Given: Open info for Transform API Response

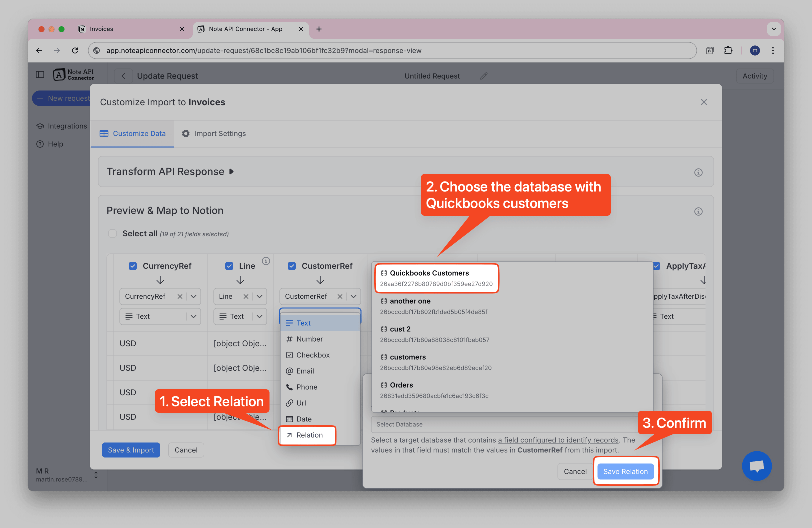Looking at the screenshot, I should coord(698,172).
